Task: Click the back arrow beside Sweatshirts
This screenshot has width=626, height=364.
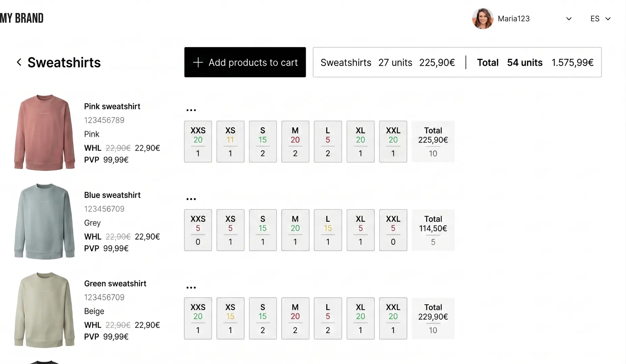Action: (19, 62)
